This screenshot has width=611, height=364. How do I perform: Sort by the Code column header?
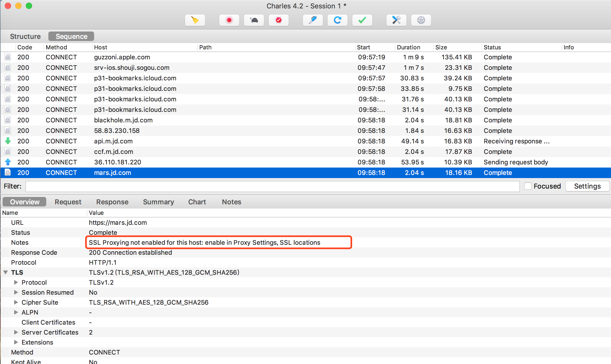point(29,47)
